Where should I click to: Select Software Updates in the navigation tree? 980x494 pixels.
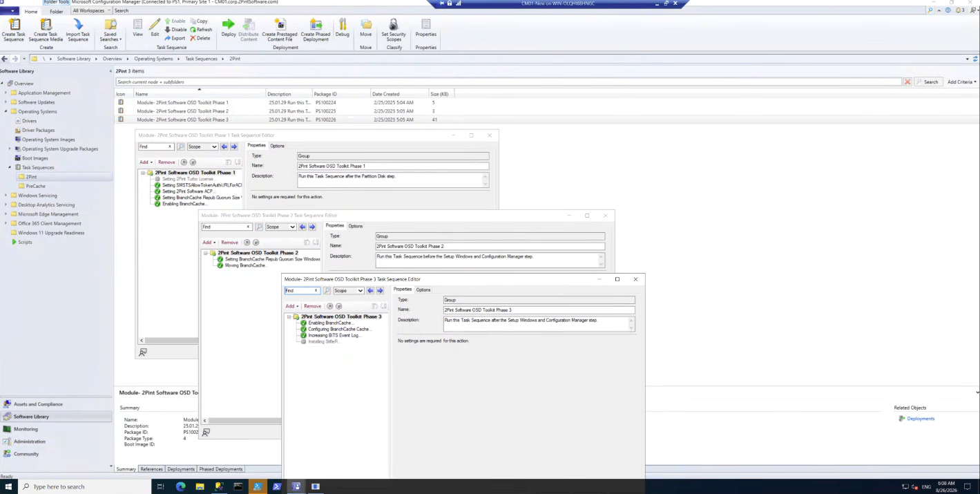pos(37,102)
